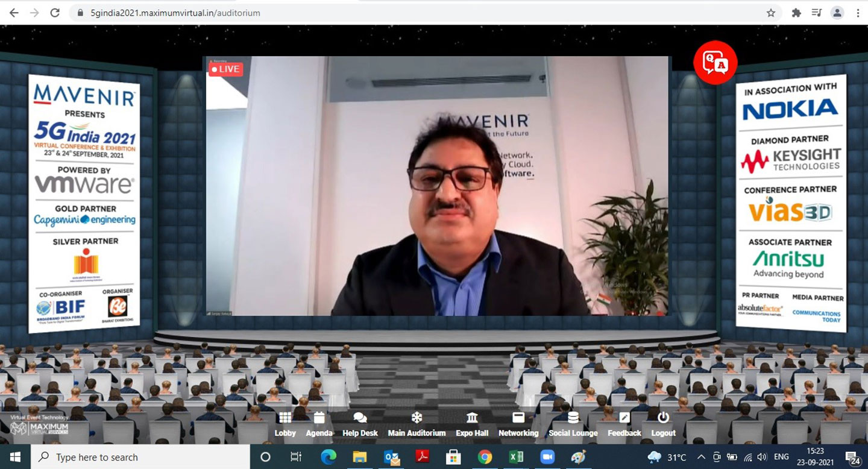This screenshot has width=868, height=469.
Task: Switch to Chrome on taskbar
Action: [485, 457]
